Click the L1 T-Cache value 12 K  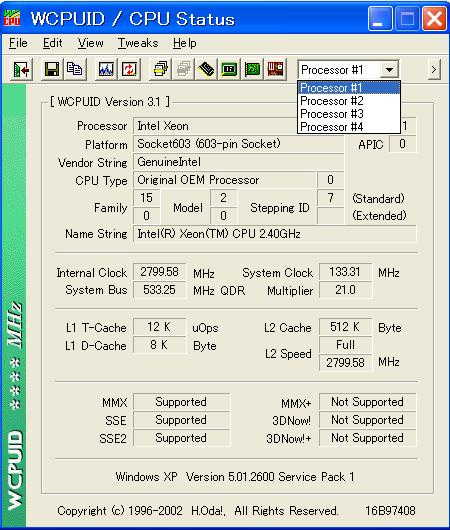[x=159, y=327]
